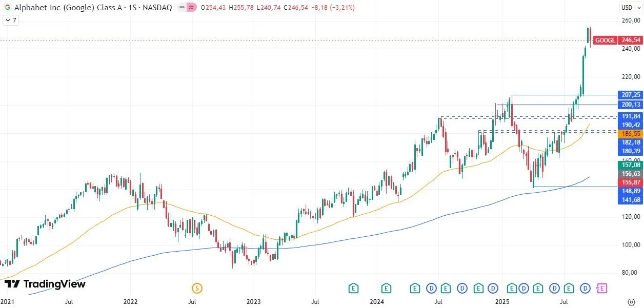Image resolution: width=644 pixels, height=308 pixels.
Task: Toggle the pink approximate price switch
Action: [x=191, y=7]
